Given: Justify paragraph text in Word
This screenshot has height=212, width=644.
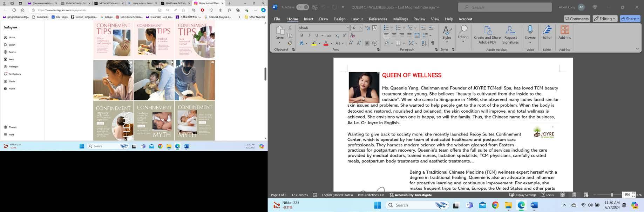Looking at the screenshot, I should pos(409,35).
